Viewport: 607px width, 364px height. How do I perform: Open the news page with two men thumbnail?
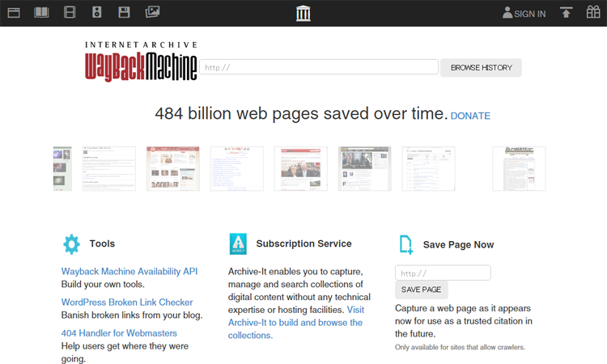[x=301, y=169]
